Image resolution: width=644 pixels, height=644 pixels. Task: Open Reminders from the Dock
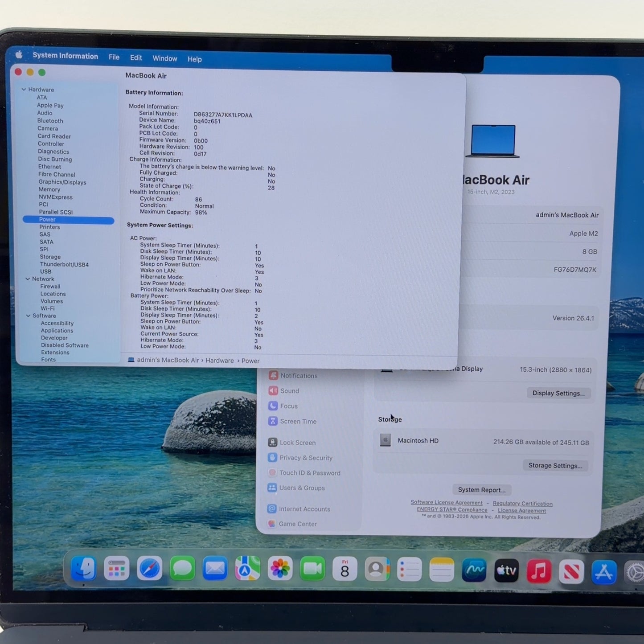[409, 570]
